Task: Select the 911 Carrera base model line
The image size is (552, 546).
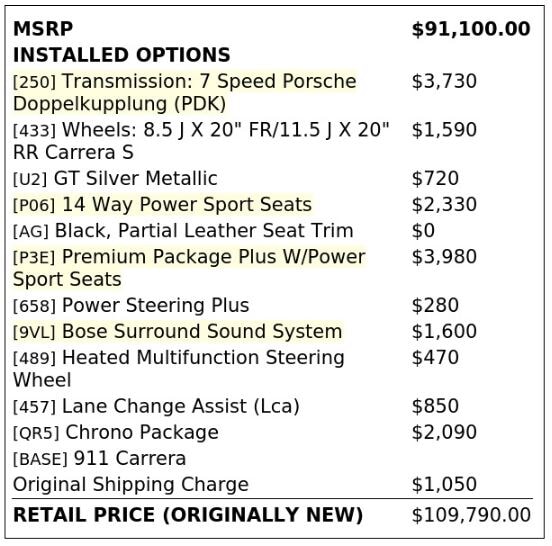Action: (99, 459)
